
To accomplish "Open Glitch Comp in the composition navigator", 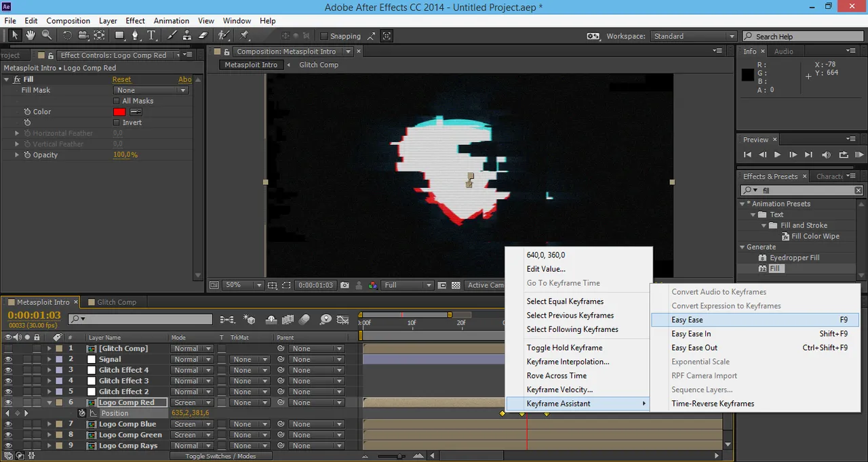I will (x=319, y=65).
